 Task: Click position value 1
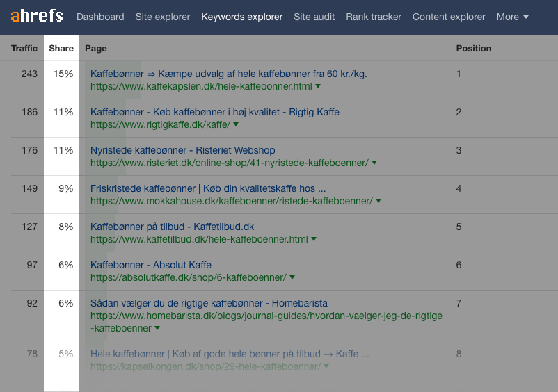tap(459, 74)
